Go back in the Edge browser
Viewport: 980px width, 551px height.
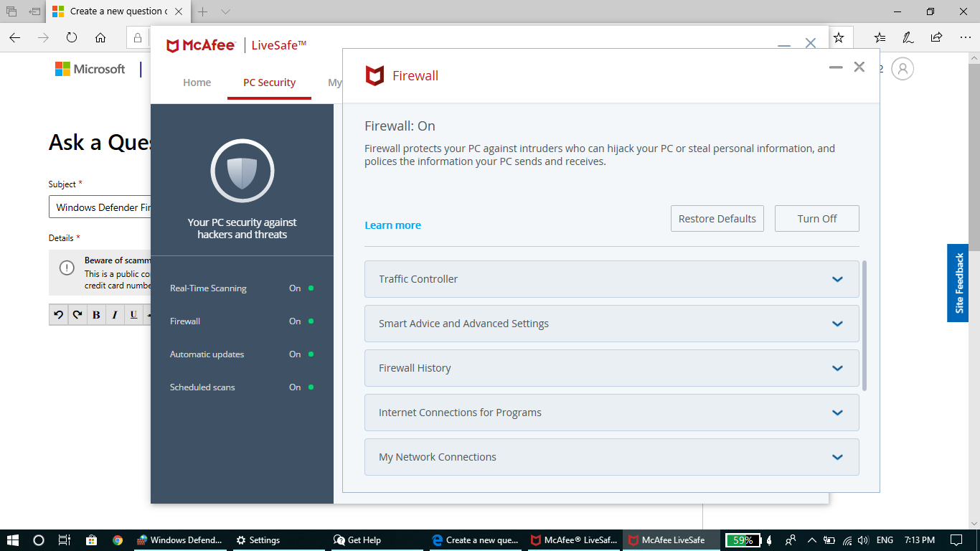[15, 37]
